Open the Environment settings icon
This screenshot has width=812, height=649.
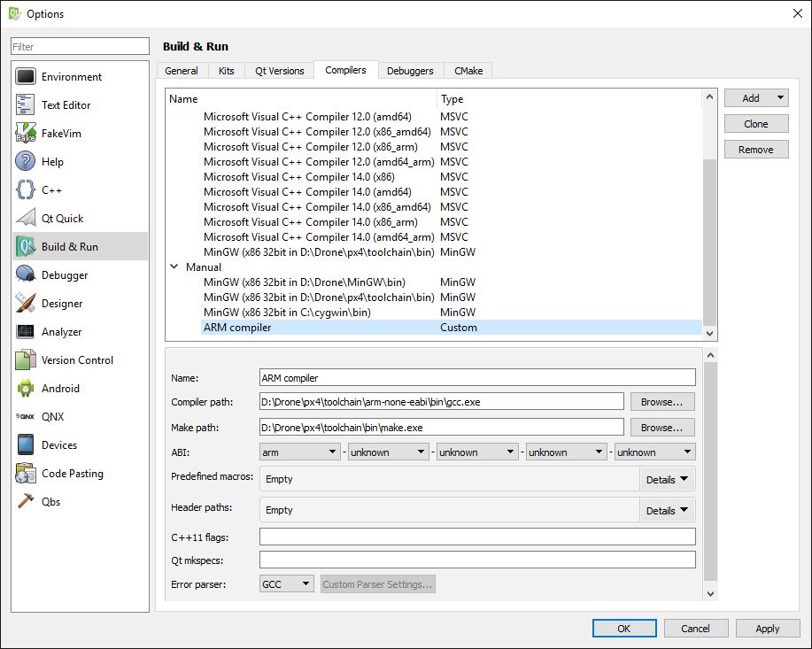[26, 77]
